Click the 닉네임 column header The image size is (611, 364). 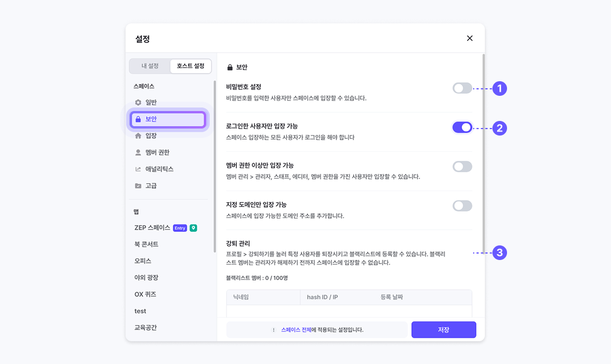click(x=241, y=297)
